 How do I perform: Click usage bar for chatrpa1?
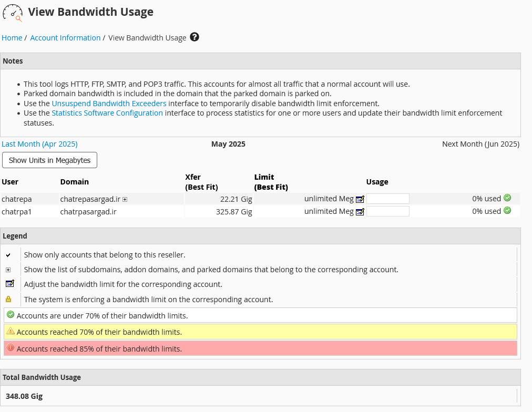pos(387,211)
